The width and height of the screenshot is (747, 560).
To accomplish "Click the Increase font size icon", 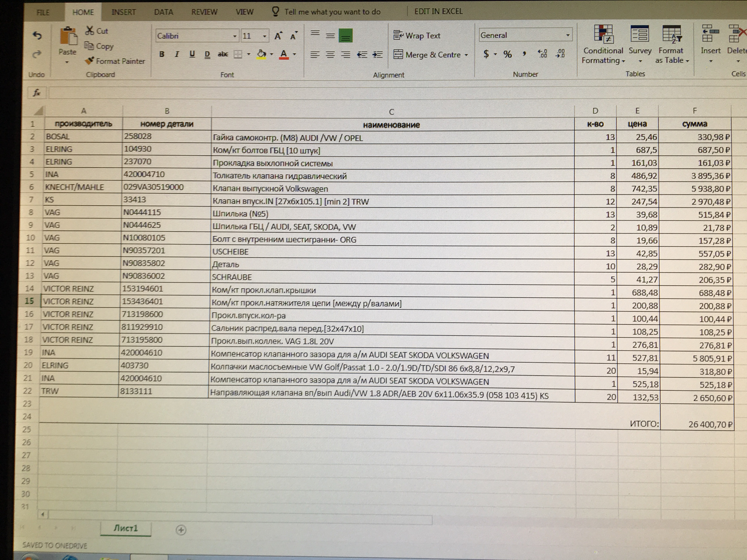I will (x=278, y=36).
